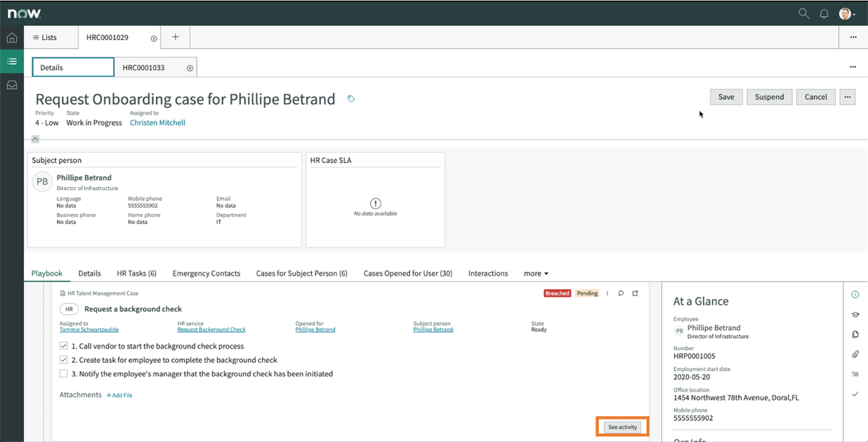Click Add File attachment link

(119, 395)
